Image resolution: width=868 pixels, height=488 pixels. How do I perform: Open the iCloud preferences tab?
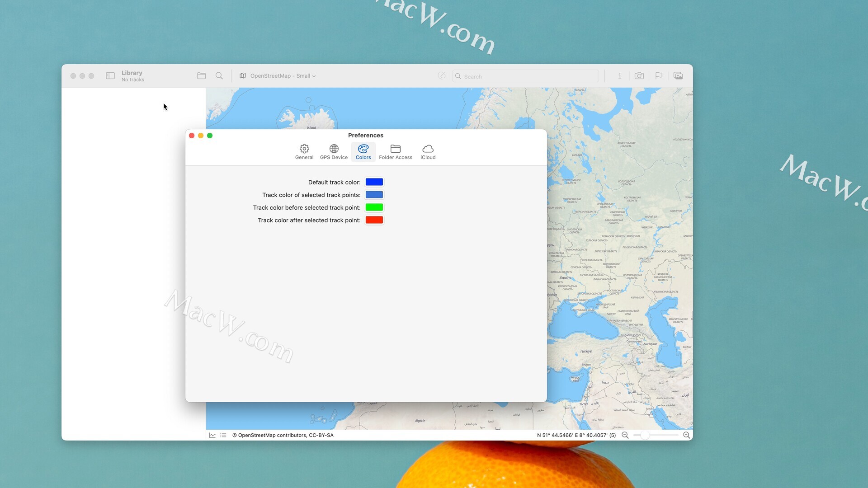428,152
